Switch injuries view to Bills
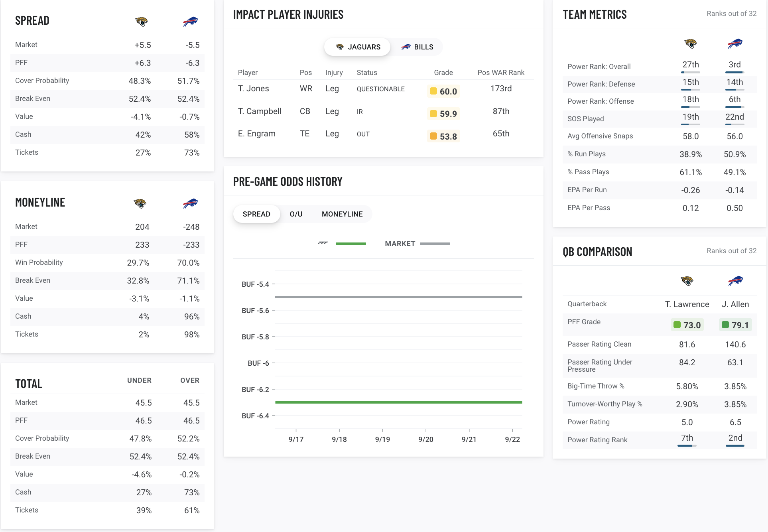The image size is (768, 532). [x=417, y=47]
